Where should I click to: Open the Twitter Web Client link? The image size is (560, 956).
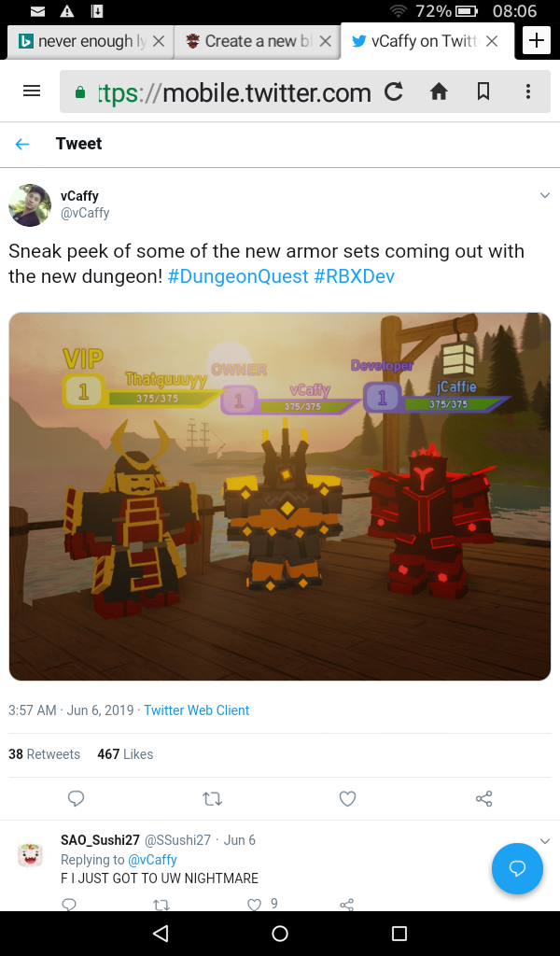coord(196,710)
